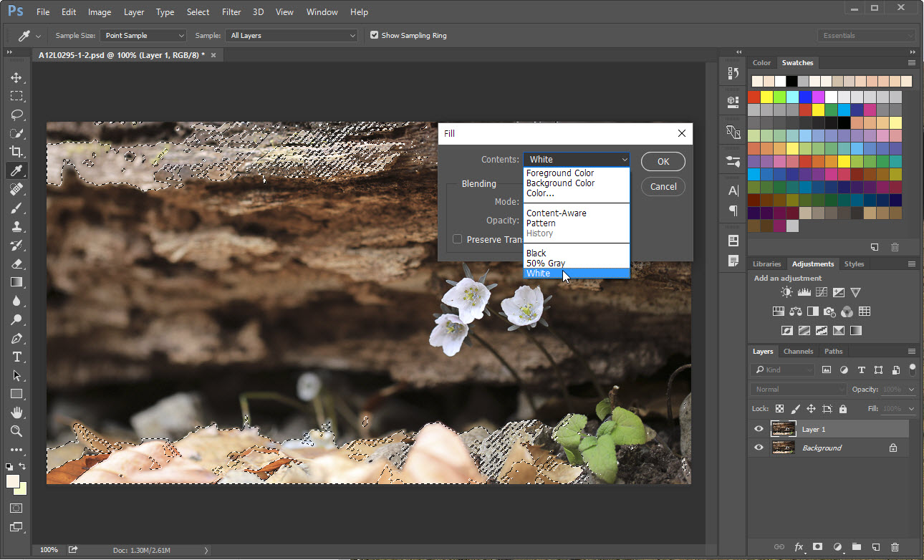
Task: Toggle lock position in Layers panel
Action: pos(811,409)
